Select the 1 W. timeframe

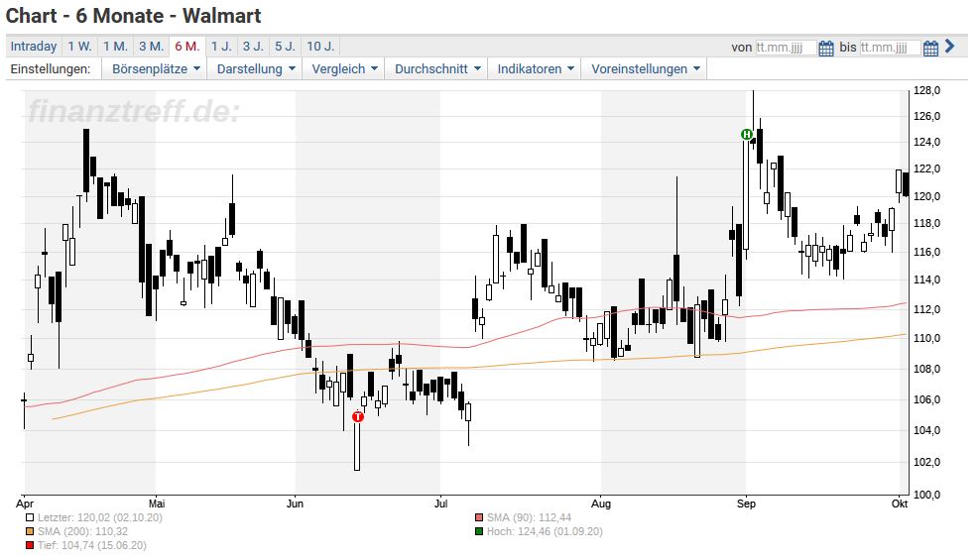click(80, 47)
